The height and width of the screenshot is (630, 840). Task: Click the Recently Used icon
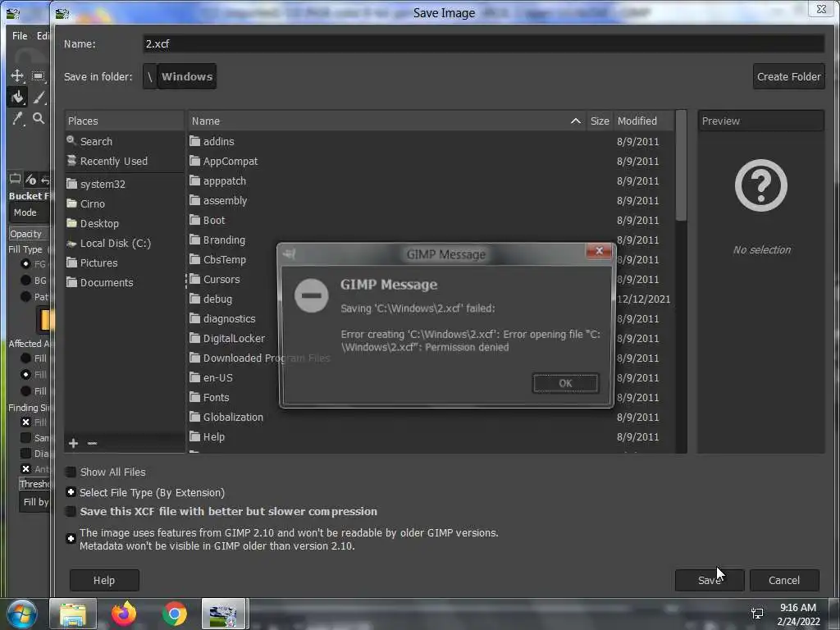[71, 161]
